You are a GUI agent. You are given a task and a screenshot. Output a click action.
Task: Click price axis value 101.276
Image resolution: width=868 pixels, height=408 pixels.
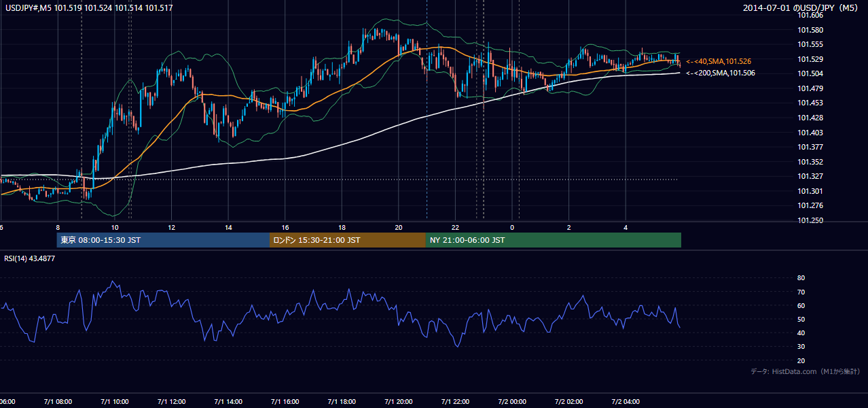click(810, 205)
